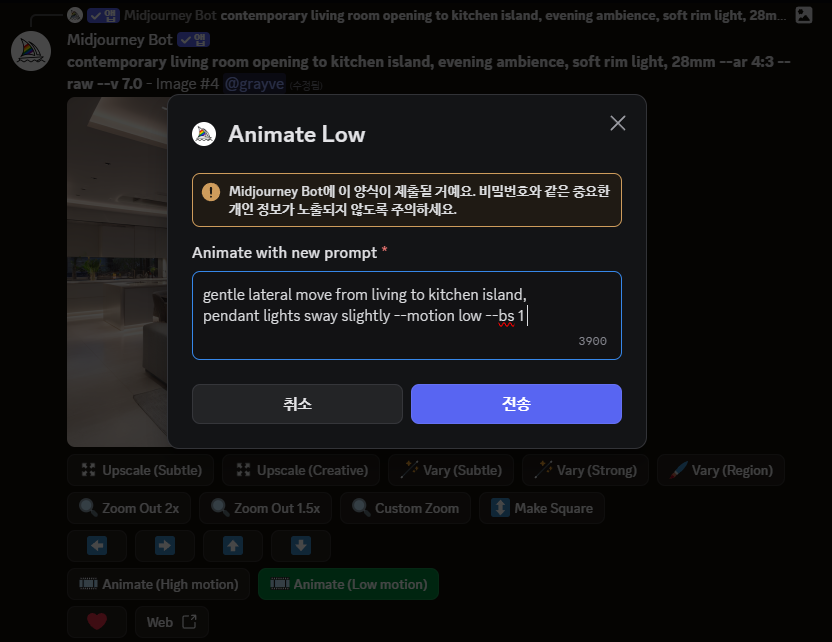Click the 전송 submit button
832x642 pixels.
[516, 404]
